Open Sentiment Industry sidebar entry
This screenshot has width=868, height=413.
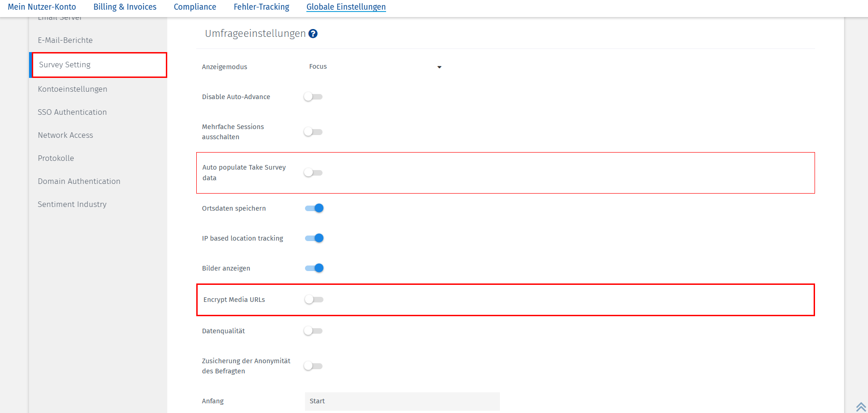(72, 204)
